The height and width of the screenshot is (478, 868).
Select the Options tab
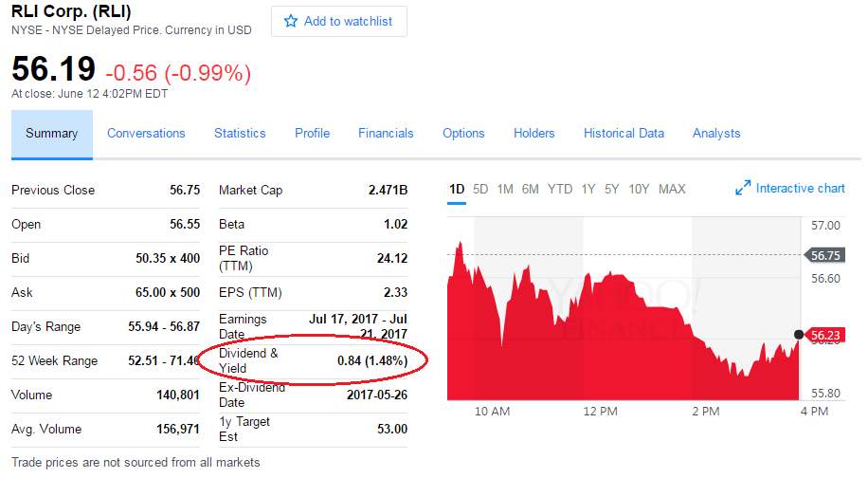coord(463,134)
